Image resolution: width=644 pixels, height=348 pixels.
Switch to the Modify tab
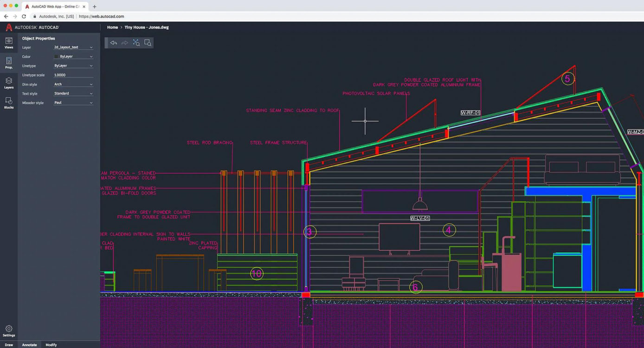tap(51, 345)
